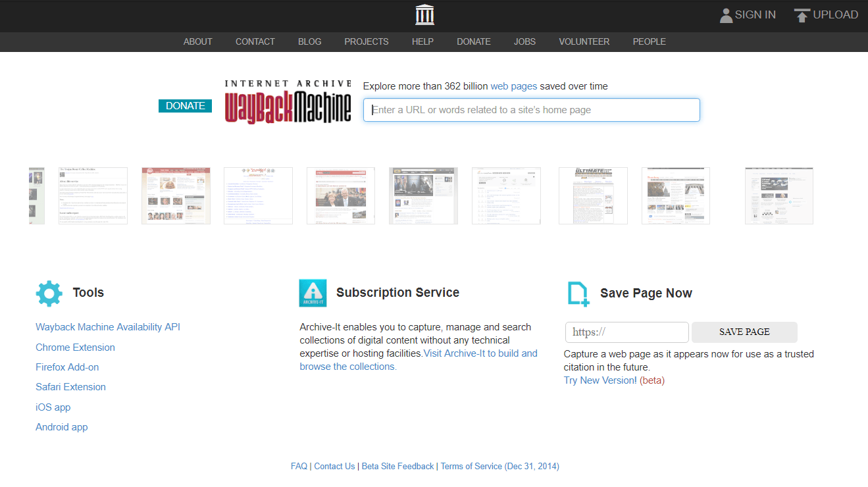Open the Contact navigation item
Viewport: 868px width, 487px height.
255,41
